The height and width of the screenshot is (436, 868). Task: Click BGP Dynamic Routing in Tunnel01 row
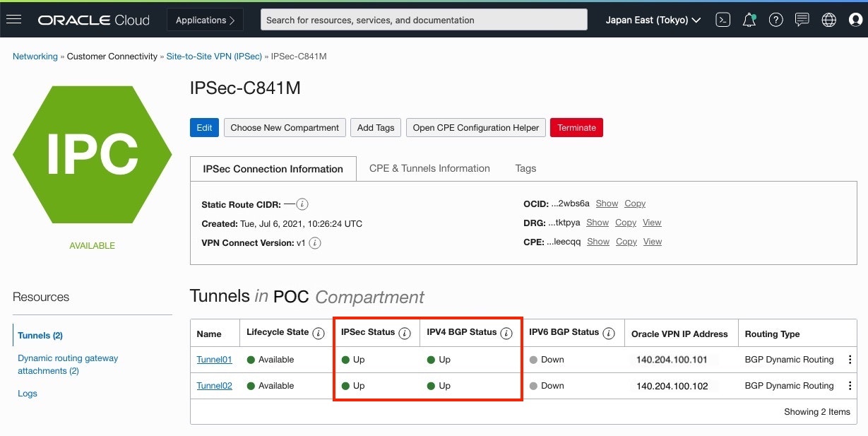(x=789, y=359)
